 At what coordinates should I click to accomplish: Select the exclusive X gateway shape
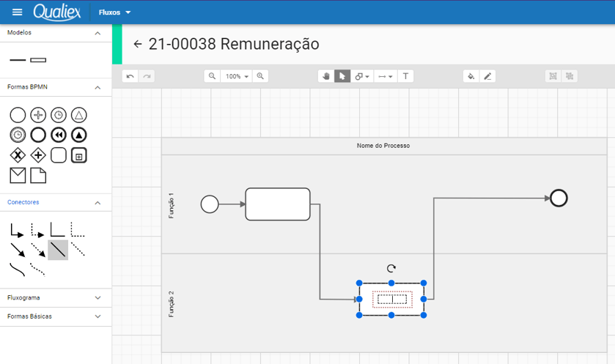pos(18,155)
